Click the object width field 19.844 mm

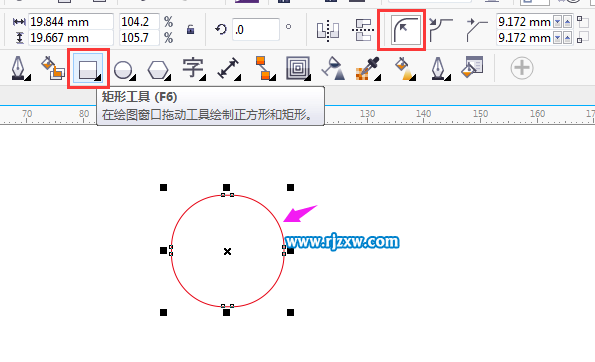point(71,22)
